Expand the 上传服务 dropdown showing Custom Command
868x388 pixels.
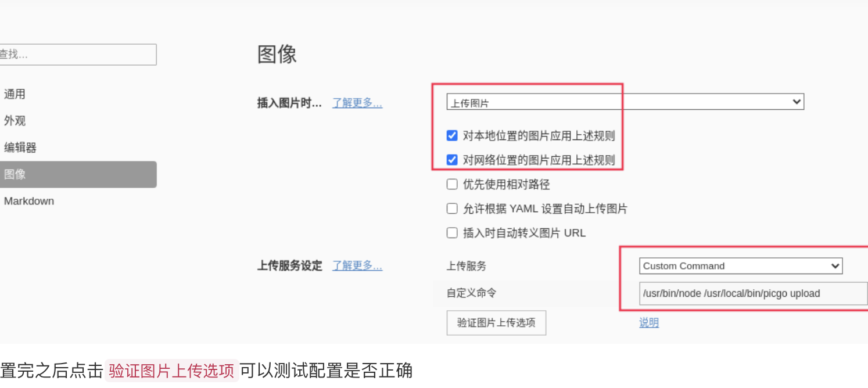pos(741,265)
